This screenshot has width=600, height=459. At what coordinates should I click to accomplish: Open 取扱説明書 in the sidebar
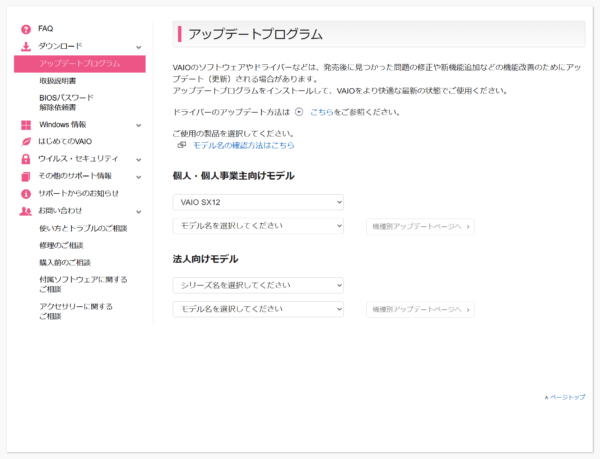tap(58, 80)
